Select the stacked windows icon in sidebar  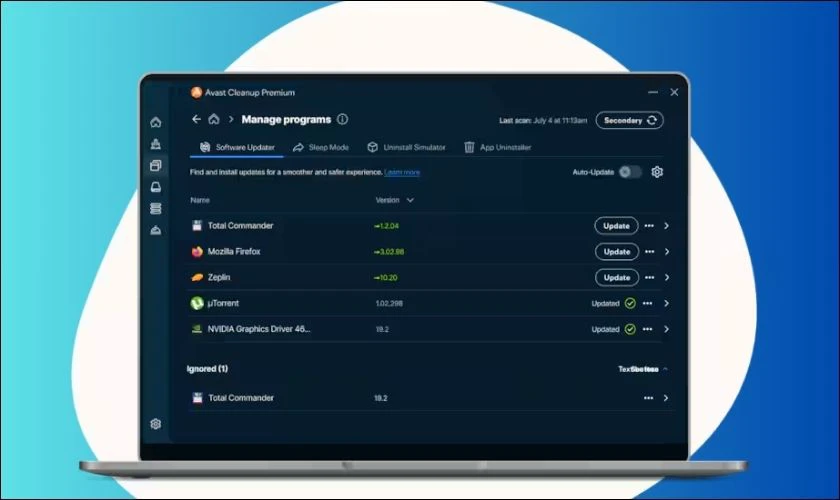(x=155, y=166)
